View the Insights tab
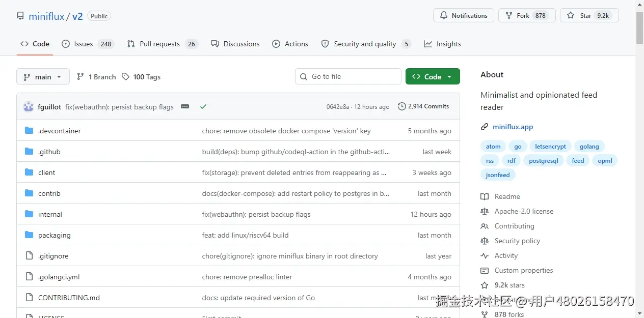The height and width of the screenshot is (318, 644). pyautogui.click(x=442, y=44)
